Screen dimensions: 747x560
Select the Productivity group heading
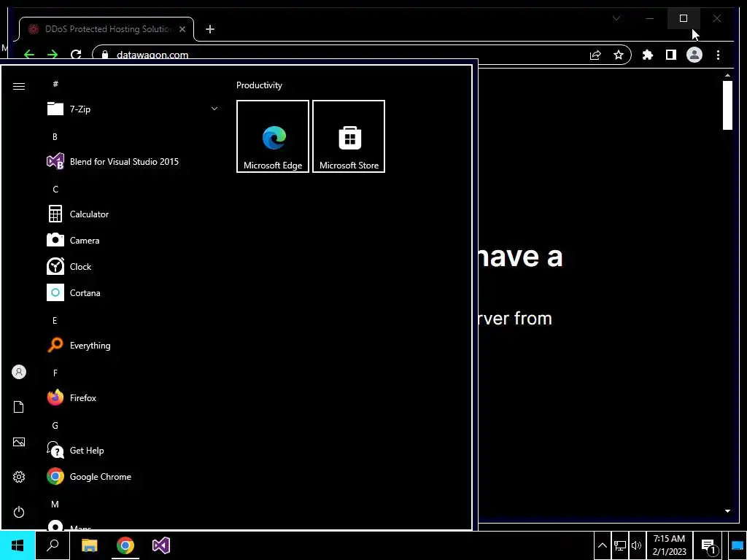click(259, 85)
